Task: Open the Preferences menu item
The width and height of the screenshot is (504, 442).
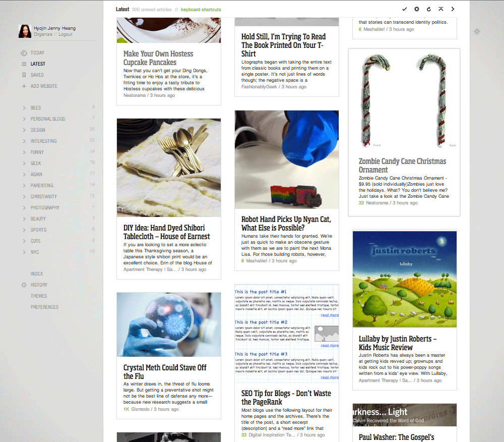Action: [x=44, y=307]
